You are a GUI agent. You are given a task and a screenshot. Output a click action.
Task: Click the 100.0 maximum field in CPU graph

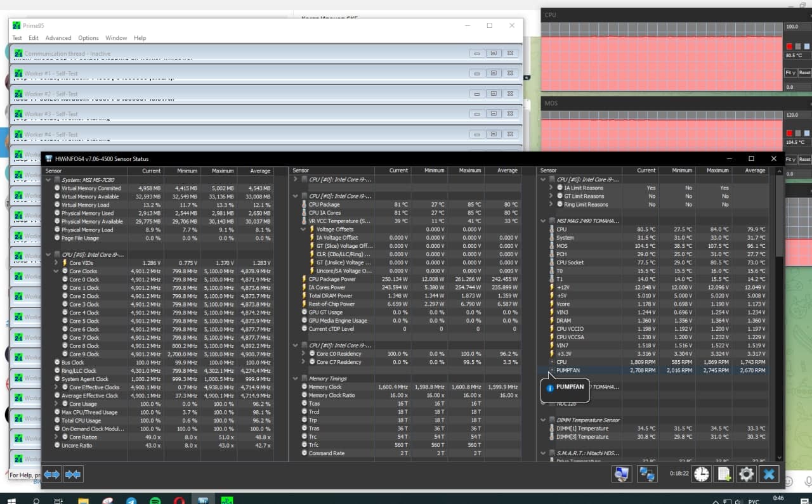pos(798,27)
